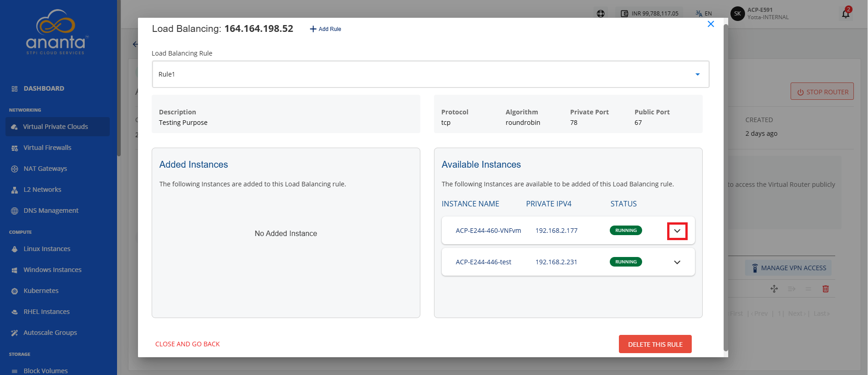Open Windows Instances page

pos(52,270)
